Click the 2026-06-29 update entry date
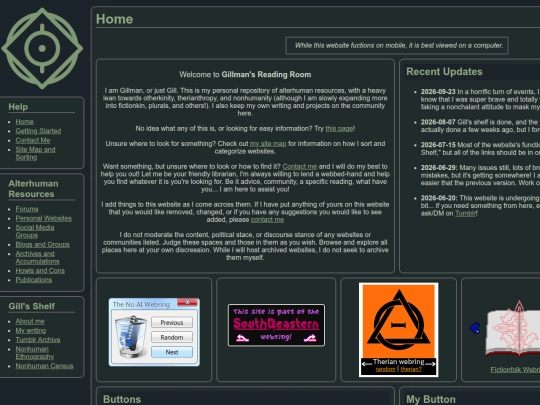The image size is (540, 405). (439, 168)
